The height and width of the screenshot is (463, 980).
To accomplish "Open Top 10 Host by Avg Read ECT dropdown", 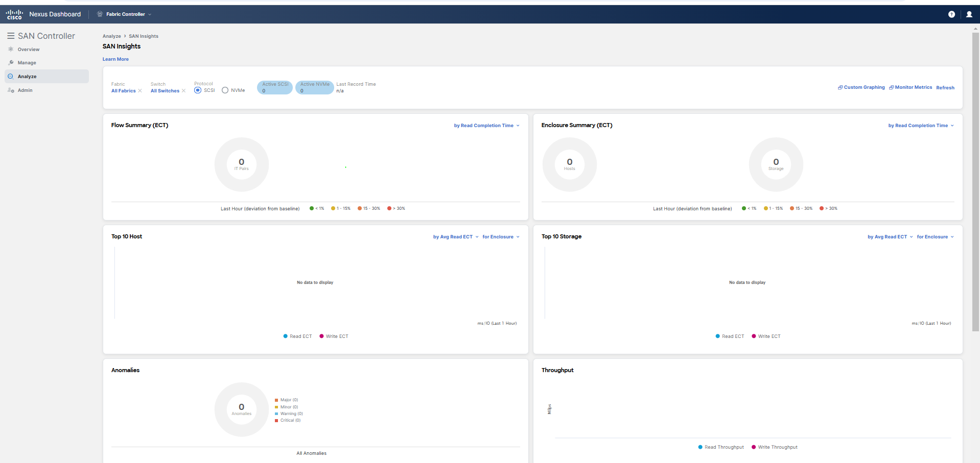I will [456, 237].
